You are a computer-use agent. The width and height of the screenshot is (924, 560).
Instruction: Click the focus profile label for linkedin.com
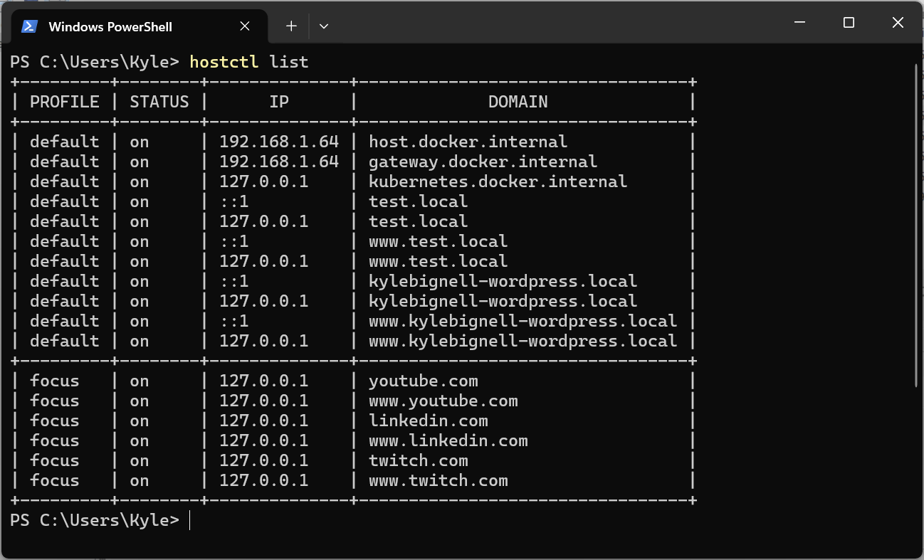tap(55, 421)
